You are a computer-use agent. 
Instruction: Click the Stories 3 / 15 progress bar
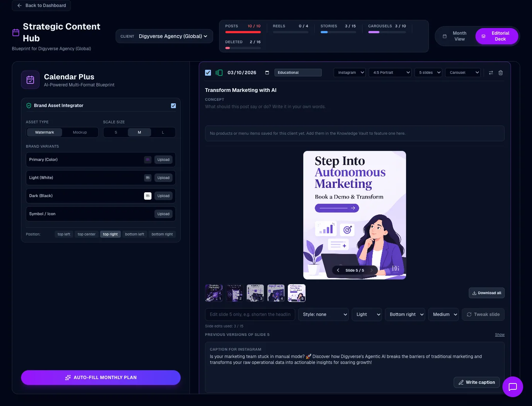[338, 32]
